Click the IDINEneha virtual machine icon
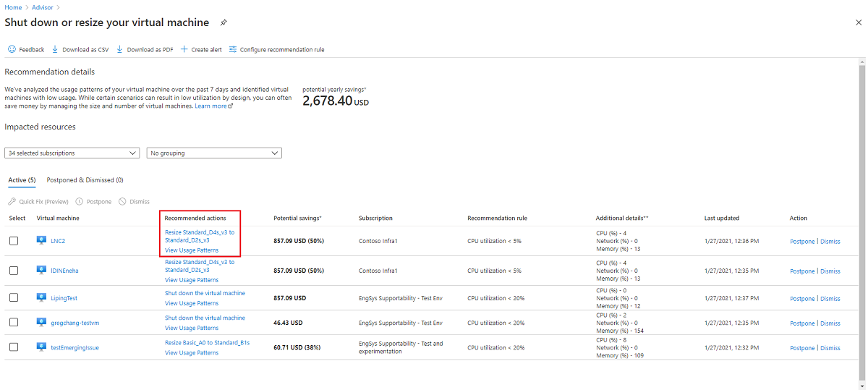The width and height of the screenshot is (868, 390). (x=41, y=270)
